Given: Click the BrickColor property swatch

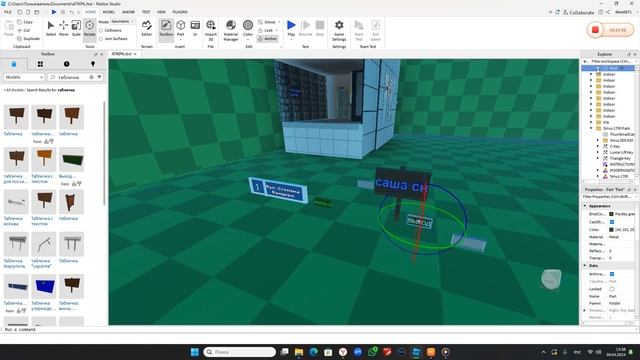Looking at the screenshot, I should point(611,214).
